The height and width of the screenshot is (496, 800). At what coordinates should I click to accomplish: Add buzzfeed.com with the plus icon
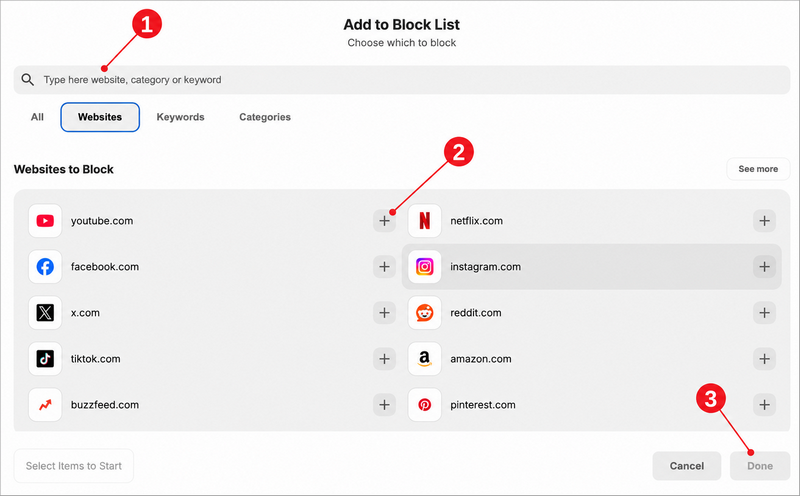tap(384, 405)
